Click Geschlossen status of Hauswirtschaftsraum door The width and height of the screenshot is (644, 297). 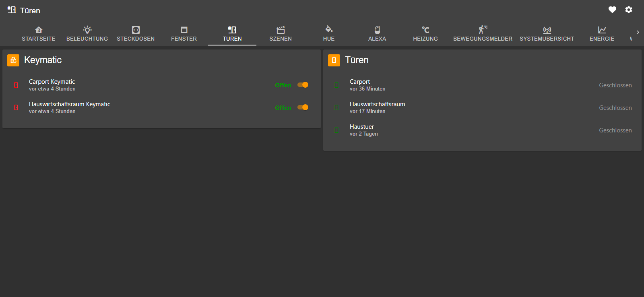(615, 108)
